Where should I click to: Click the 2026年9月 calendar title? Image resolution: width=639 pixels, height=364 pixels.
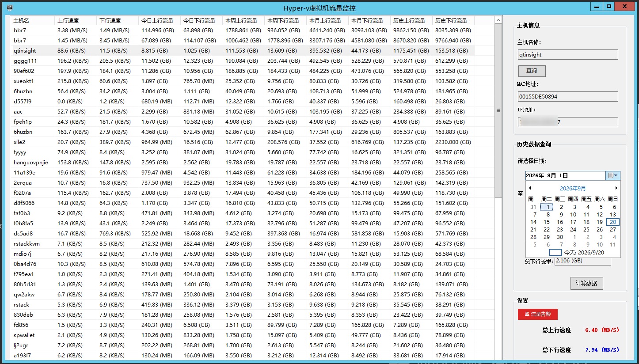coord(573,188)
